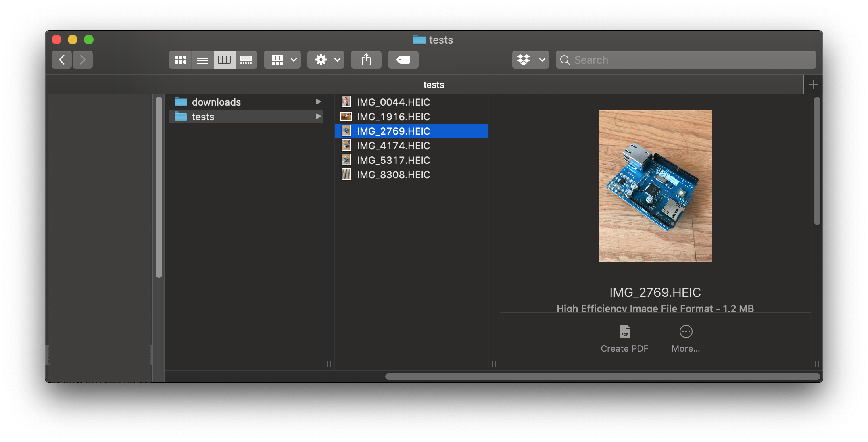
Task: Open the More quick actions icon
Action: [686, 332]
